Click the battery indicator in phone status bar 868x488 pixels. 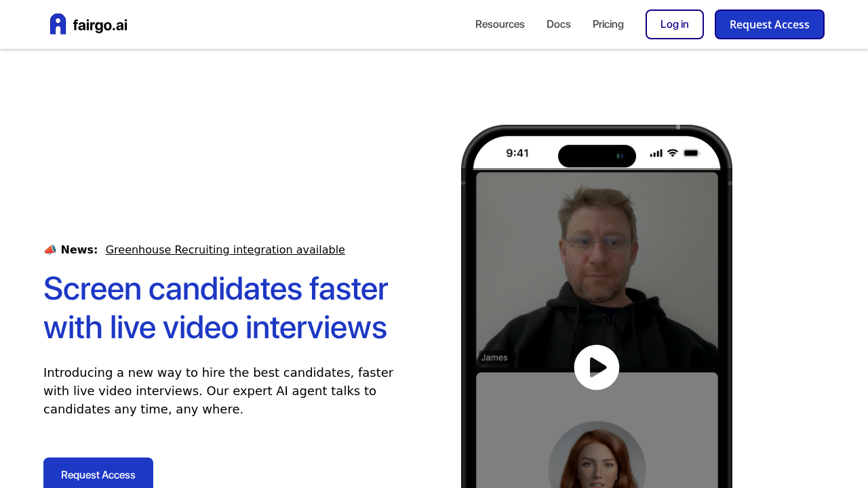(691, 152)
